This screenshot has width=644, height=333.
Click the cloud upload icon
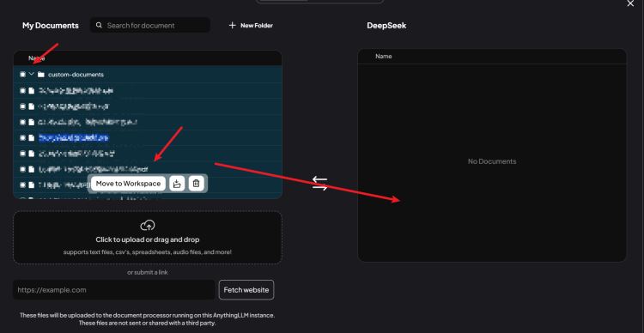point(148,226)
